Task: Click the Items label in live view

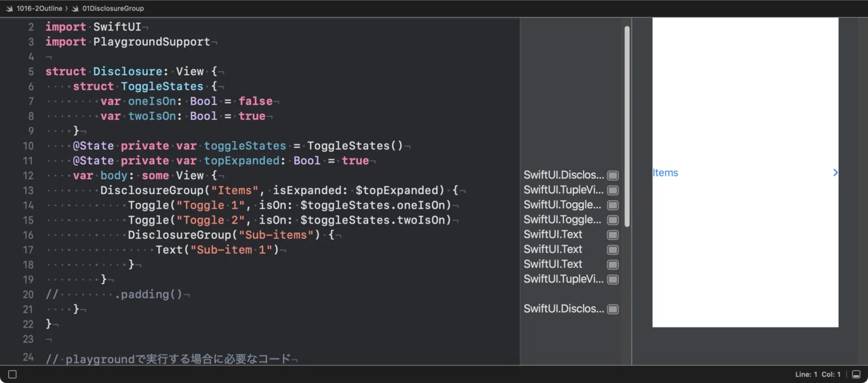Action: point(665,173)
